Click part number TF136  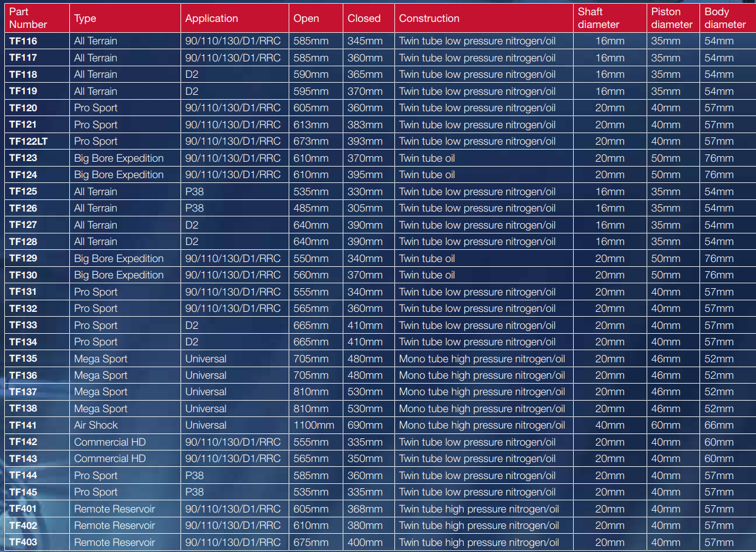[23, 376]
